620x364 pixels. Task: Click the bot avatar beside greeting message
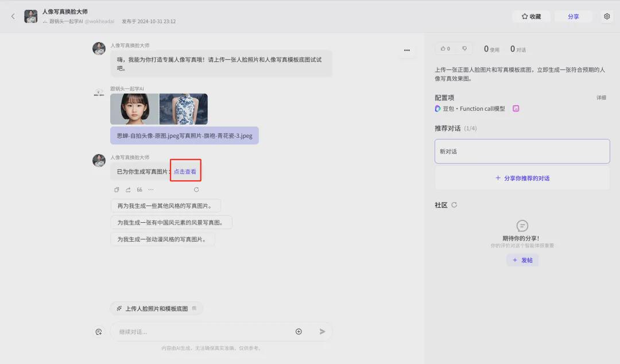pyautogui.click(x=99, y=49)
